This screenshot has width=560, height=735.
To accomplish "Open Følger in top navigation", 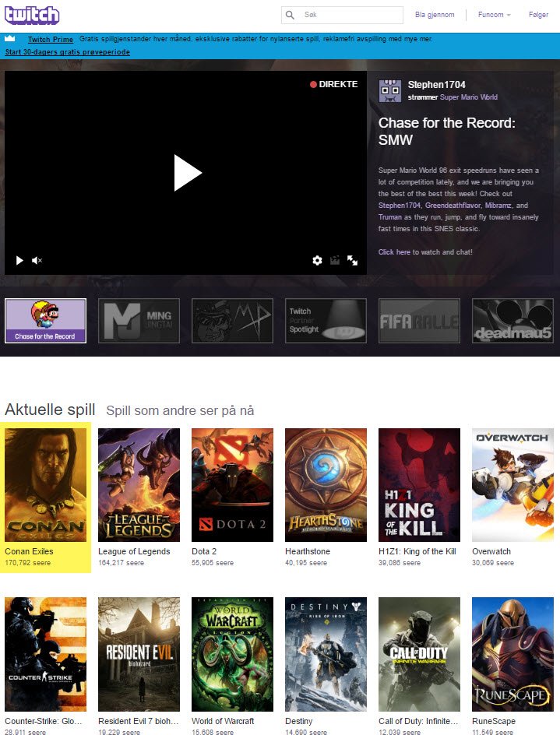I will [x=538, y=15].
